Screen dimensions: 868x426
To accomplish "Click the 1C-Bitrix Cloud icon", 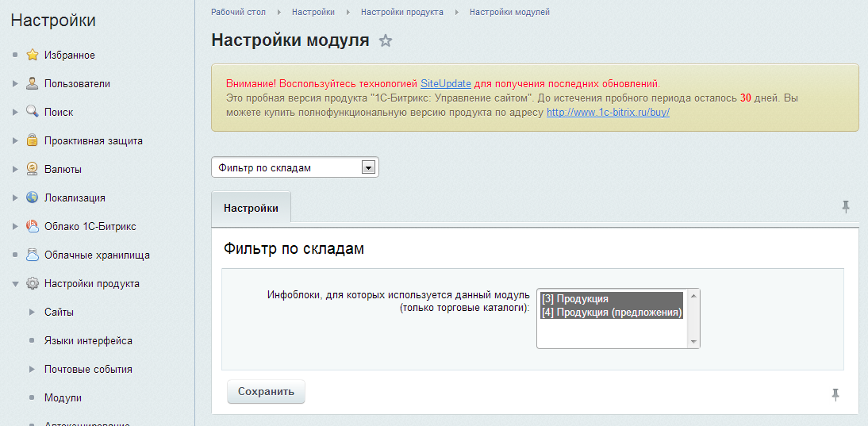I will pos(33,226).
